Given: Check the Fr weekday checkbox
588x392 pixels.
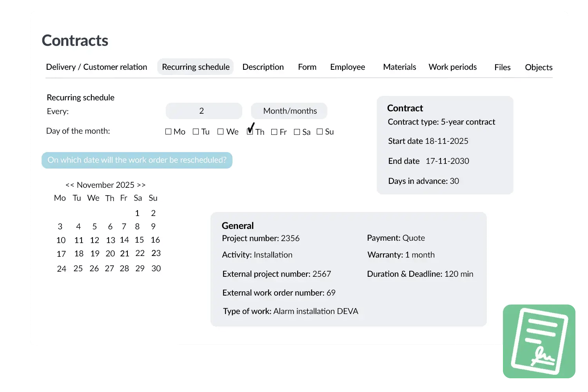Looking at the screenshot, I should pos(274,132).
